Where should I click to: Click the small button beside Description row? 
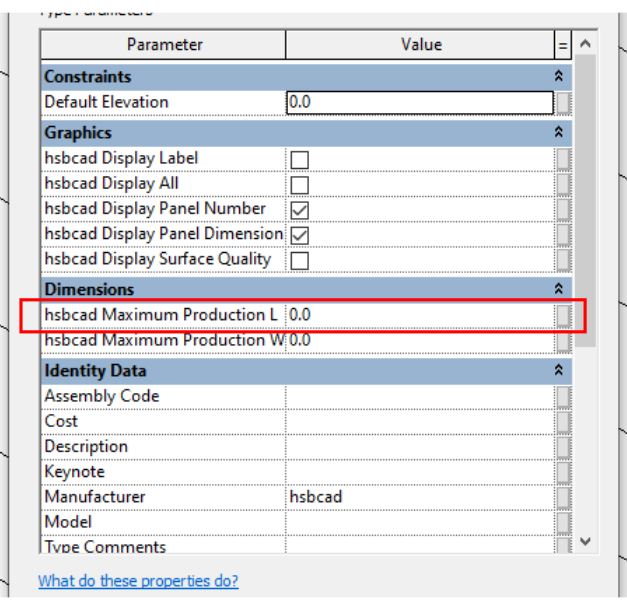(x=564, y=447)
